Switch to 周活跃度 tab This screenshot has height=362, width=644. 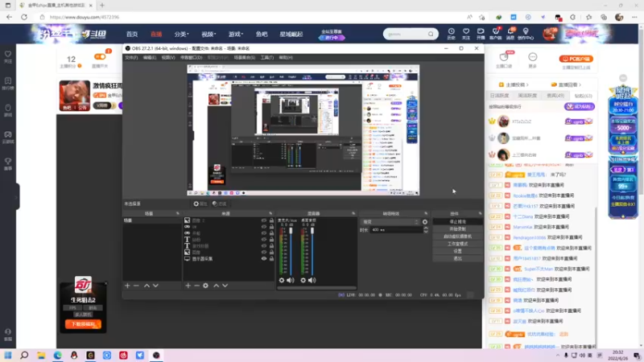pyautogui.click(x=527, y=96)
